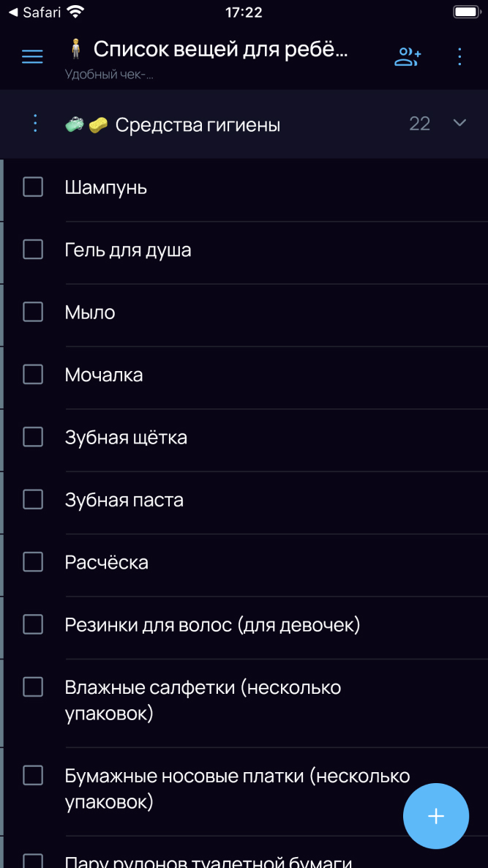The height and width of the screenshot is (868, 488).
Task: Open Резинки для волос item
Action: (212, 625)
